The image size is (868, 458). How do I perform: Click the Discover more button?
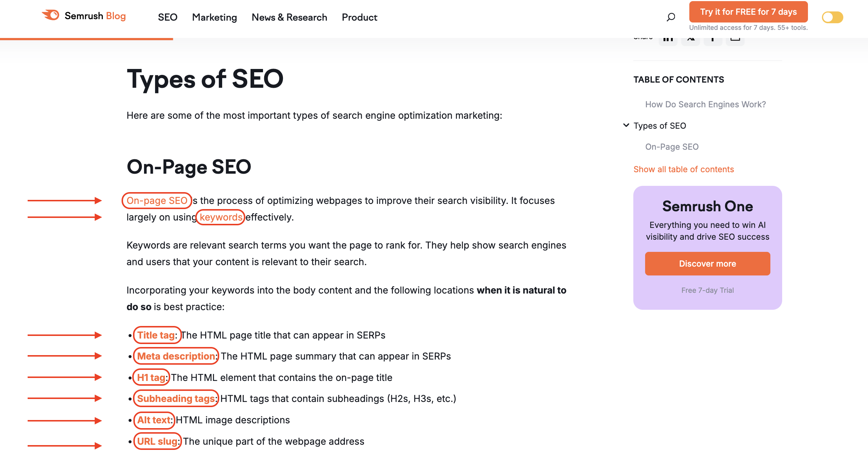coord(707,263)
